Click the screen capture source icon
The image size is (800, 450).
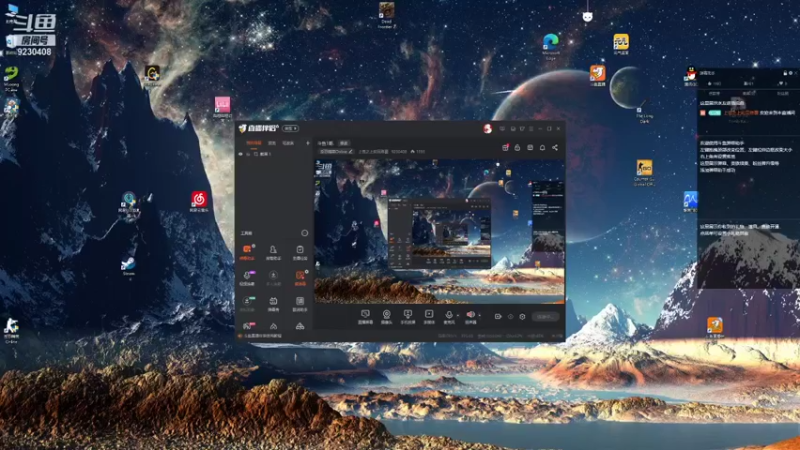click(365, 316)
